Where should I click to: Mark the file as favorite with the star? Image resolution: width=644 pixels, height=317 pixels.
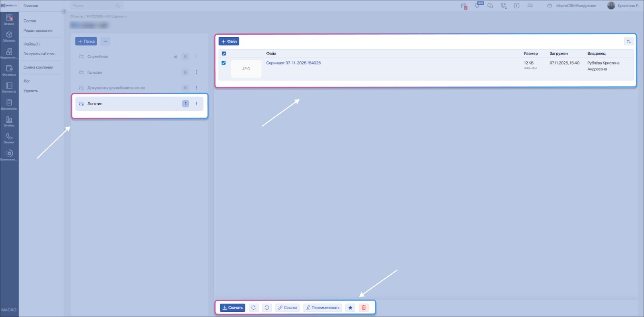(350, 308)
